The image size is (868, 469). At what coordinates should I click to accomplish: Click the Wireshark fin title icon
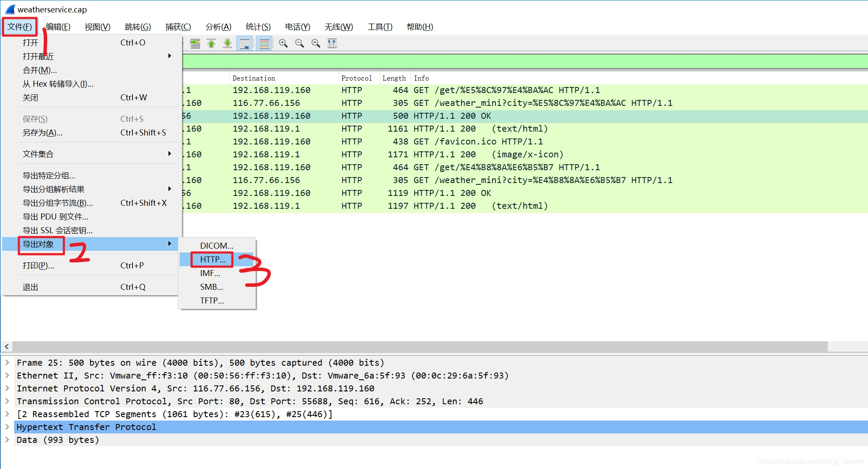point(10,9)
